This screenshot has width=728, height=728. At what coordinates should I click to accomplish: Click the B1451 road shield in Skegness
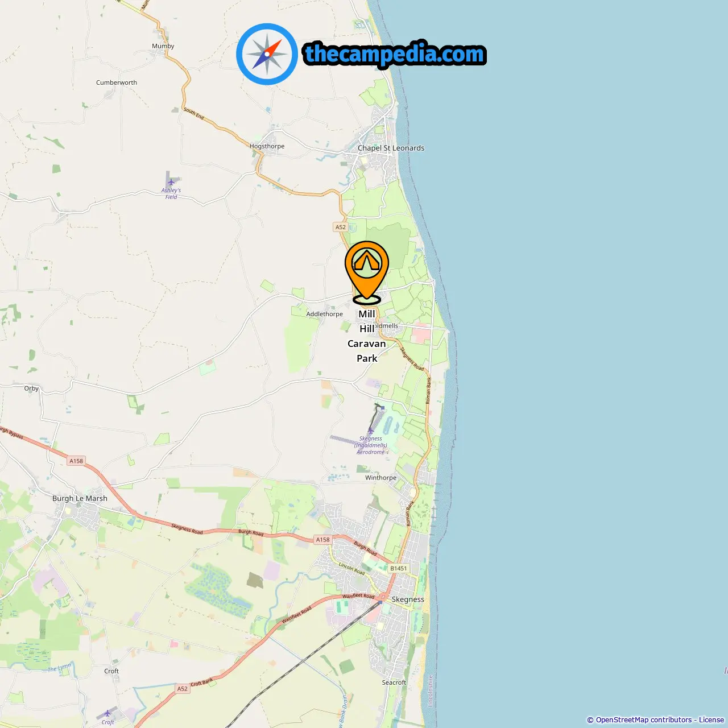pos(399,568)
